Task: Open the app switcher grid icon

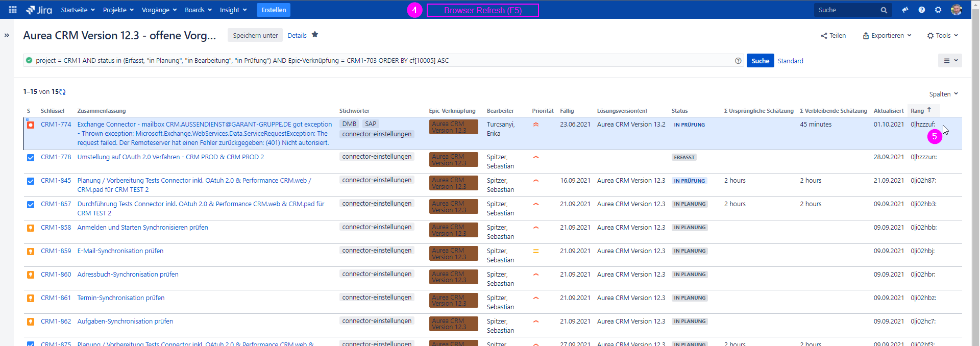Action: tap(13, 10)
